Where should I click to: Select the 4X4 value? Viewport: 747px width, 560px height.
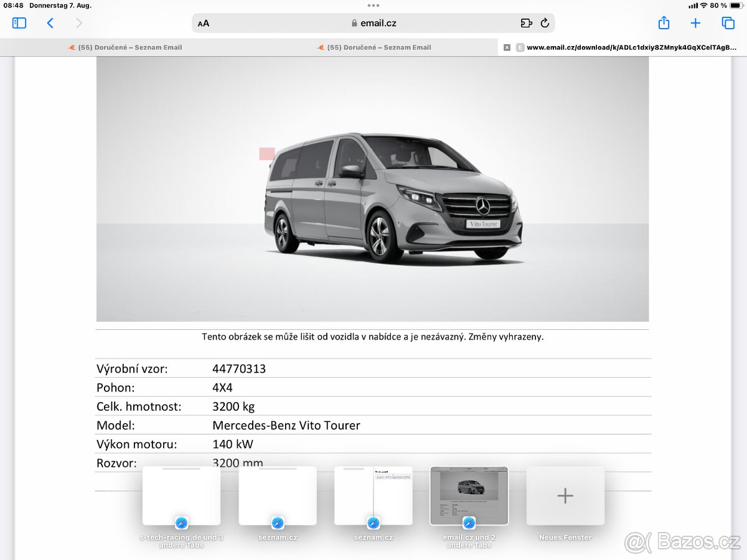point(222,388)
